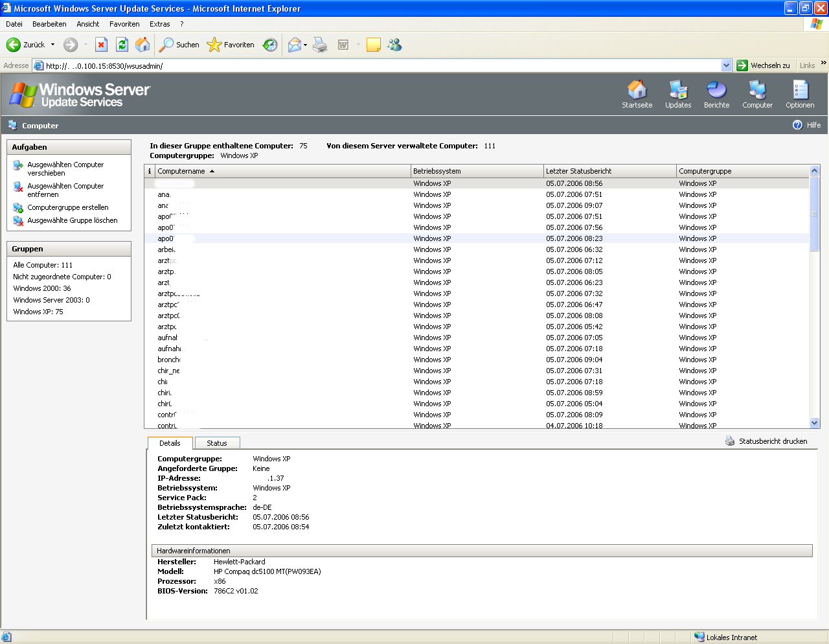Open the Updates section icon
The image size is (829, 644).
coord(678,94)
